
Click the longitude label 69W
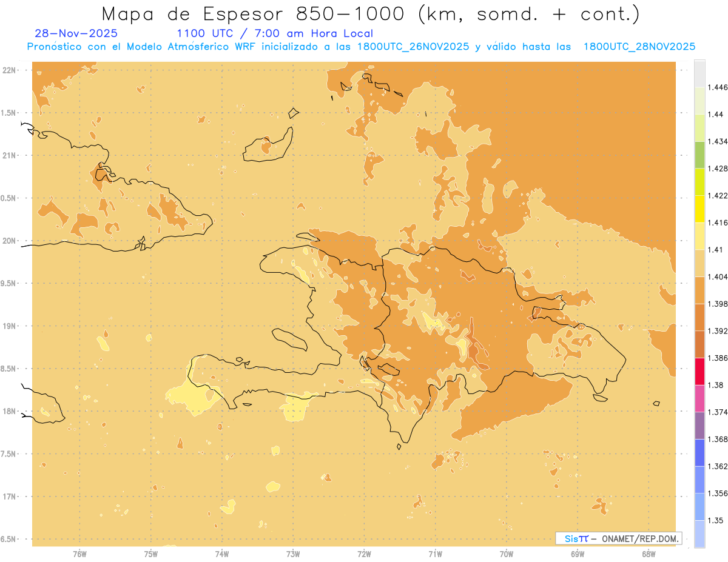(x=578, y=554)
